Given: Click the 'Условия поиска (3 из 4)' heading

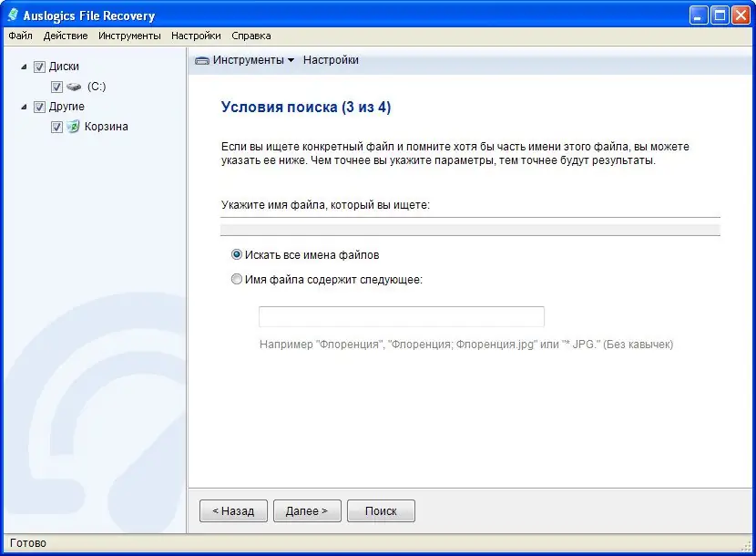Looking at the screenshot, I should point(306,107).
